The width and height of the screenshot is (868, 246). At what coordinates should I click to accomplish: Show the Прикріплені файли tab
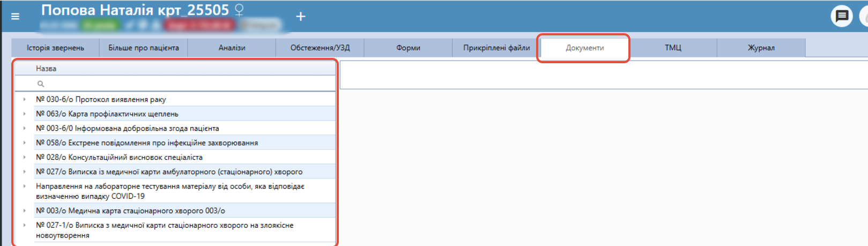click(x=496, y=48)
